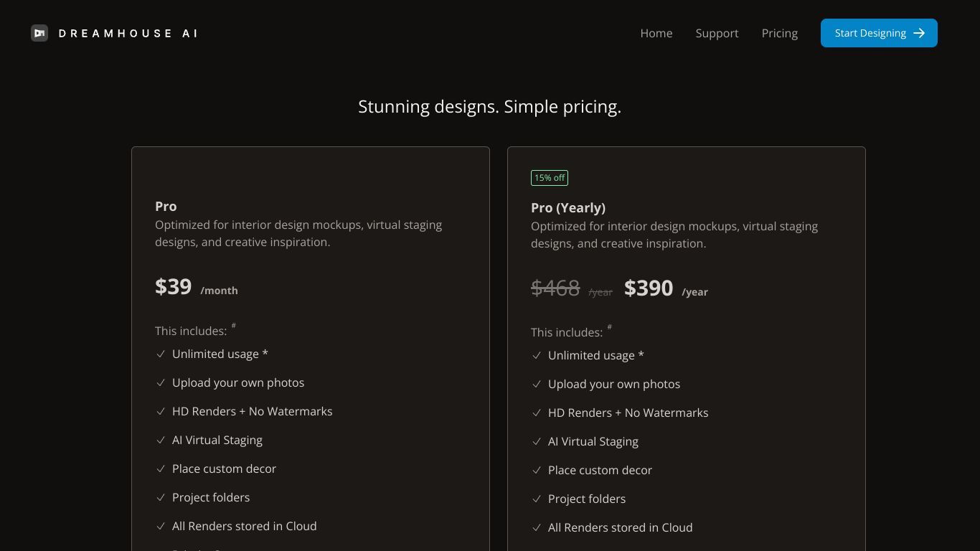Screen dimensions: 980x551
Task: Click the DREAMHOUSE AI brand text
Action: click(128, 33)
